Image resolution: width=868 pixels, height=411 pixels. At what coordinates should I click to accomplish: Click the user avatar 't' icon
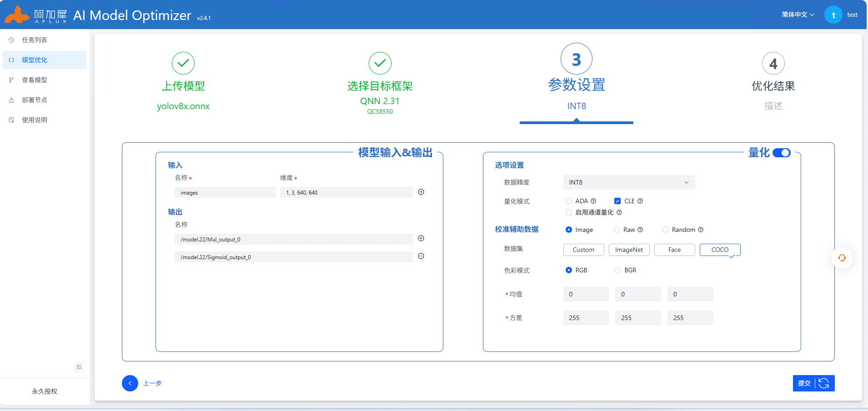833,15
